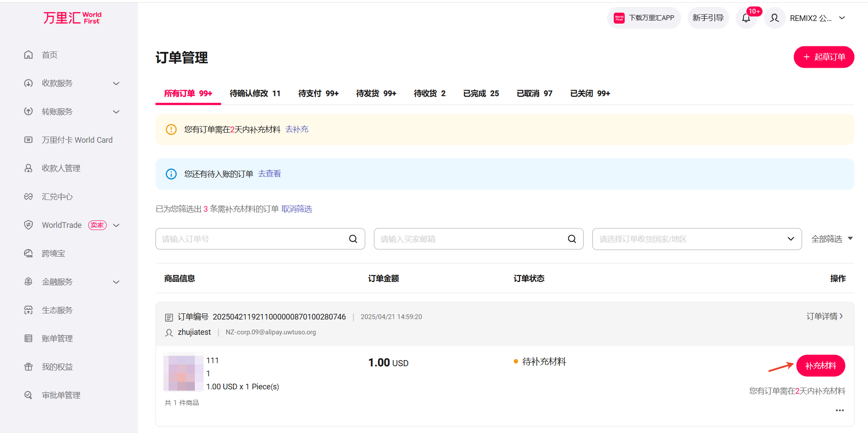This screenshot has width=868, height=433.
Task: Click the 起草订单 button
Action: (823, 57)
